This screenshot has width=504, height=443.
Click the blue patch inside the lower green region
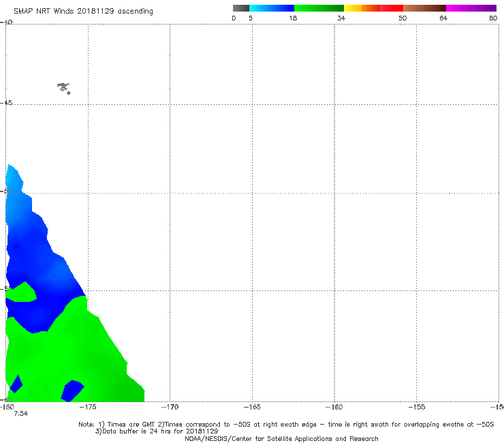(x=72, y=391)
